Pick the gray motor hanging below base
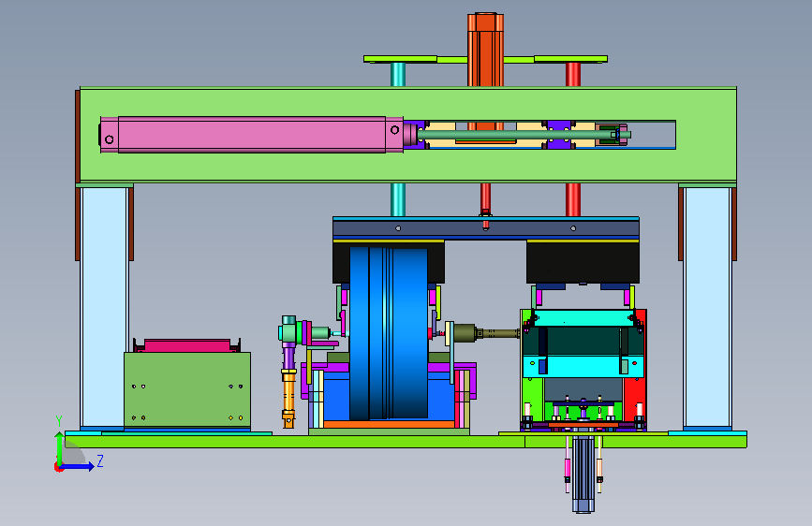This screenshot has height=526, width=812. point(583,475)
